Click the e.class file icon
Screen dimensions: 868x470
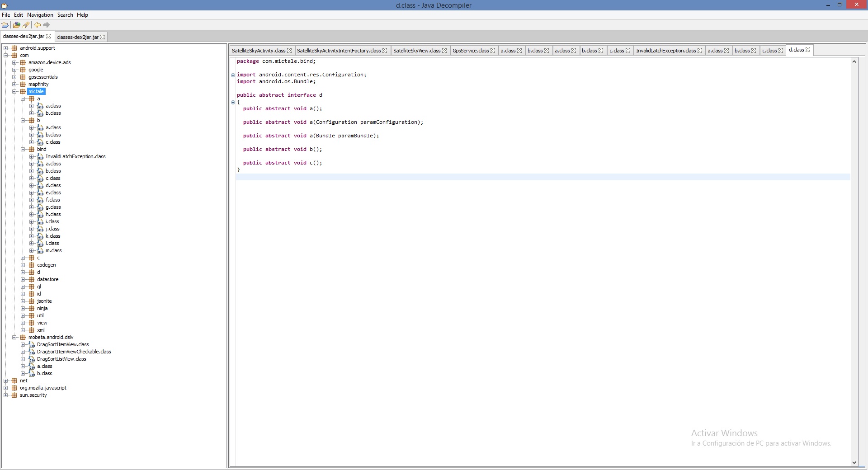40,193
